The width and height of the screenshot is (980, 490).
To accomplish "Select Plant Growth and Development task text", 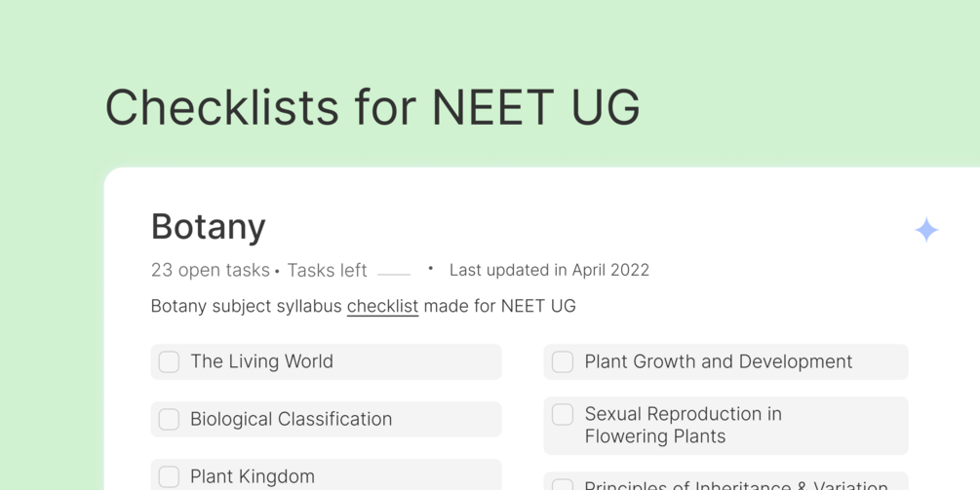I will 718,361.
